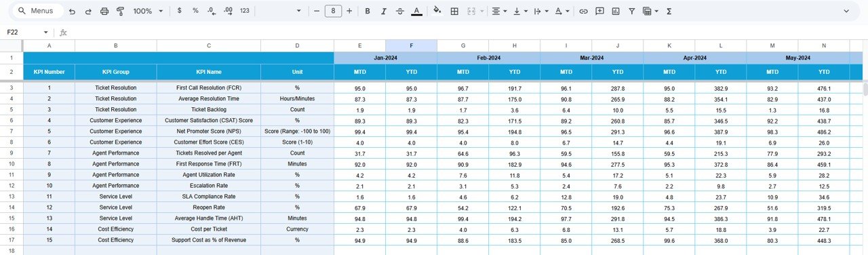Click the KPI Group header cell
Viewport: 868px width, 255px height.
(x=115, y=71)
